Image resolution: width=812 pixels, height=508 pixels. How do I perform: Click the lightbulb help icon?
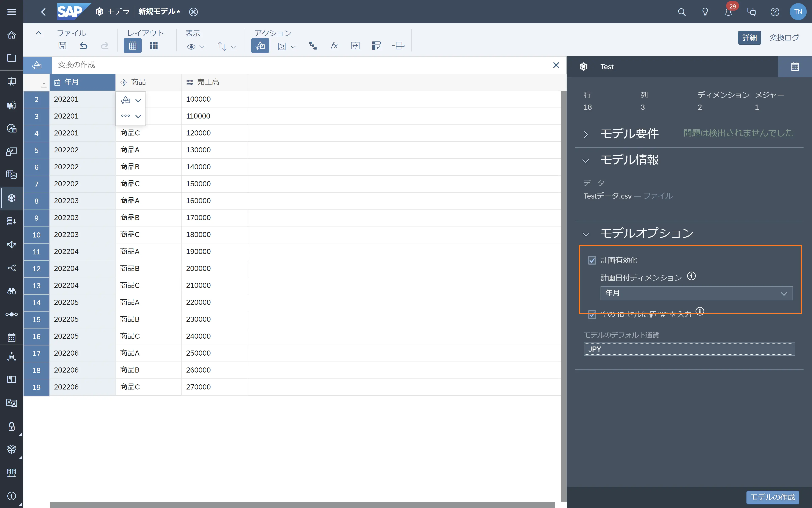[x=705, y=12]
